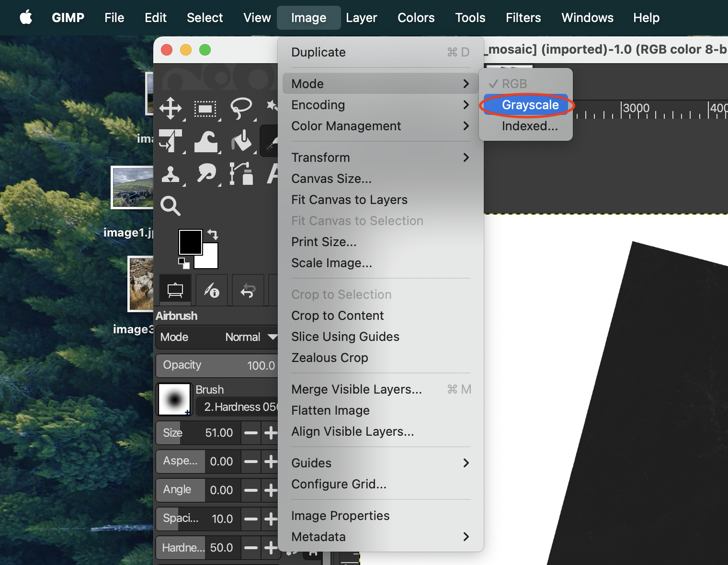Reset colors to default black and white
The image size is (728, 565).
pyautogui.click(x=183, y=263)
